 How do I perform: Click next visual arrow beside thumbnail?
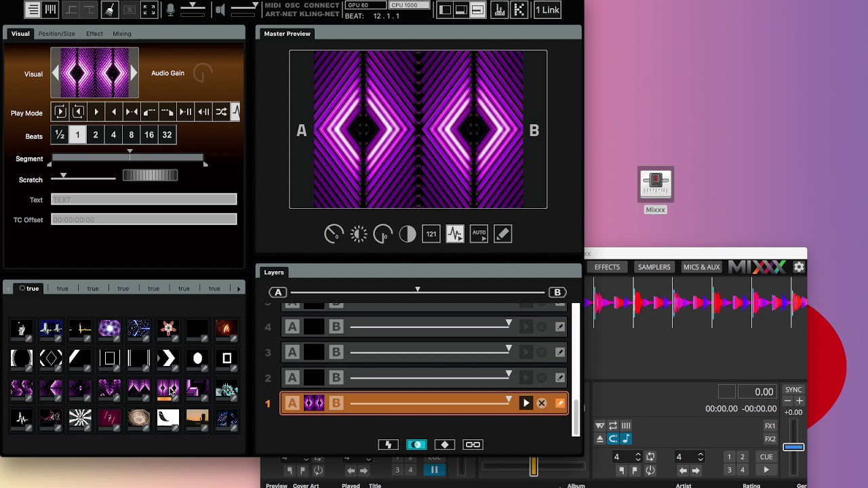[134, 73]
